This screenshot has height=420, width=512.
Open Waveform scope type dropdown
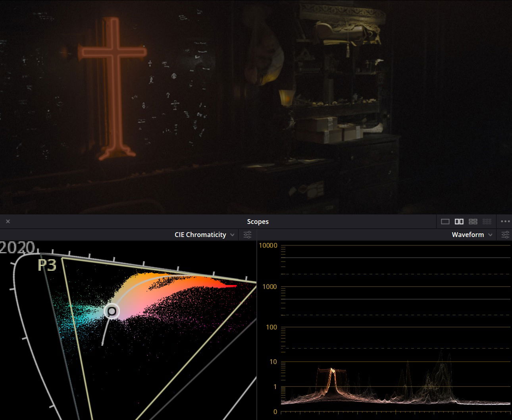pyautogui.click(x=472, y=235)
